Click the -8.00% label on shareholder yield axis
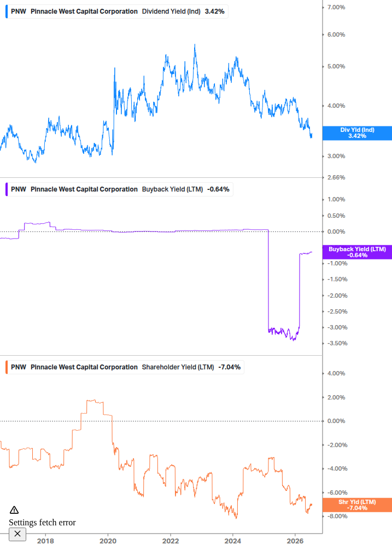 click(337, 516)
